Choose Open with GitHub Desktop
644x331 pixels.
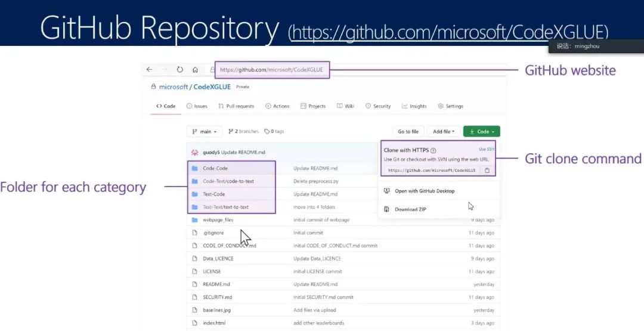point(425,191)
